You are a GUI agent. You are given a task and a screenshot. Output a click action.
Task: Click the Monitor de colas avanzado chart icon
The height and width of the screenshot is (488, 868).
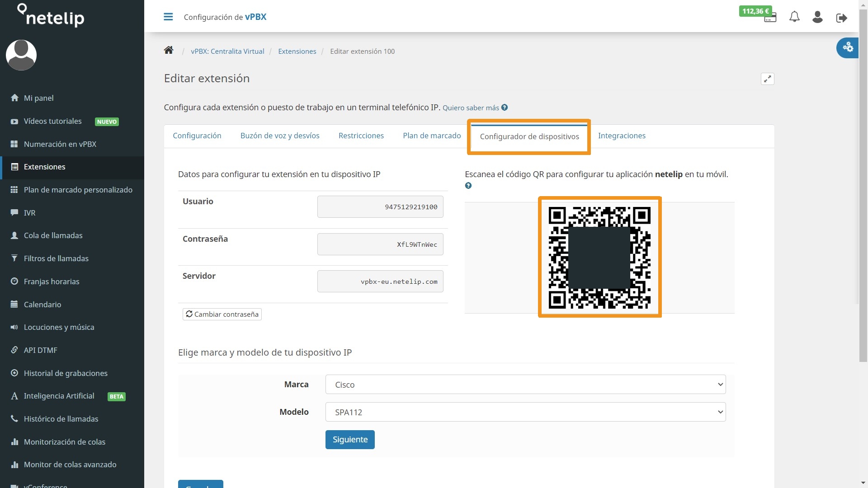click(x=14, y=465)
